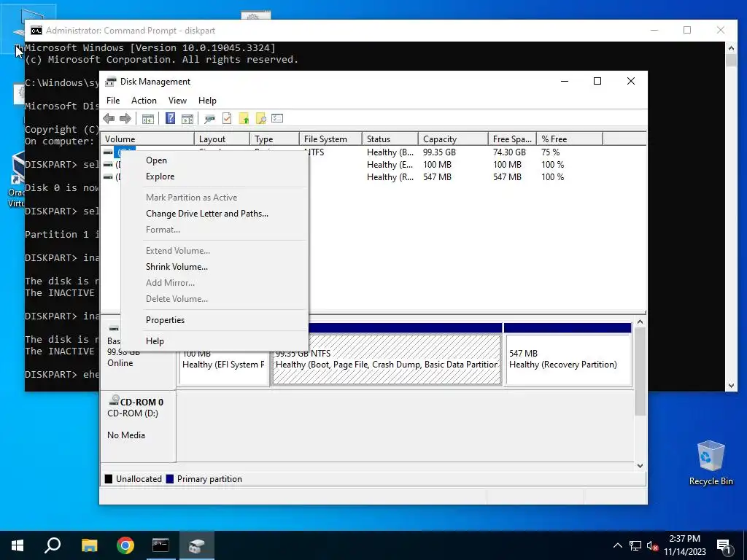Open the Action menu
The width and height of the screenshot is (747, 560).
tap(144, 101)
